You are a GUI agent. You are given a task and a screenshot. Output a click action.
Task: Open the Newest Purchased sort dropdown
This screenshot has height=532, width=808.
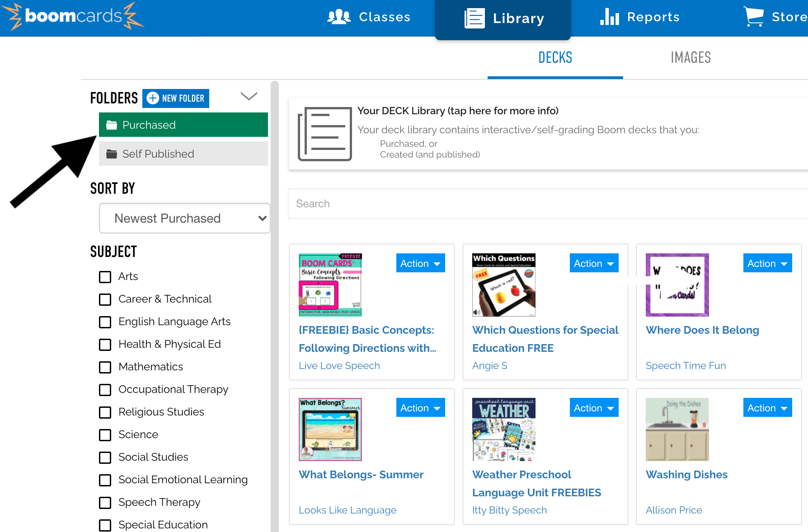click(184, 218)
